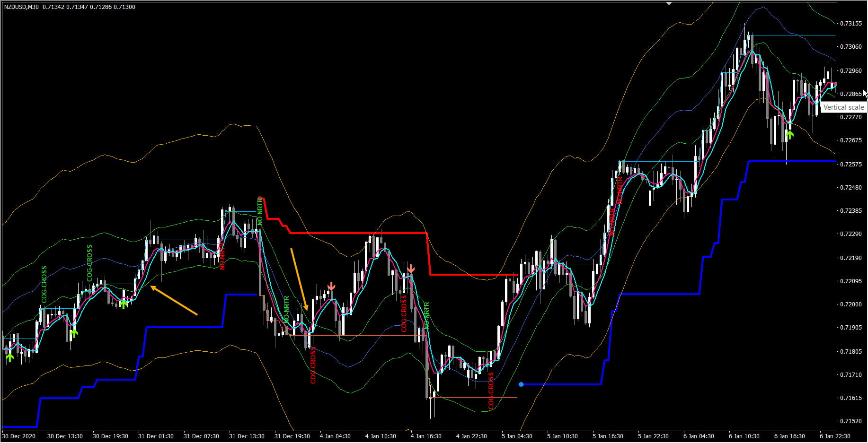The image size is (868, 443).
Task: Click the 4 Jan 04:30 time label
Action: 335,436
